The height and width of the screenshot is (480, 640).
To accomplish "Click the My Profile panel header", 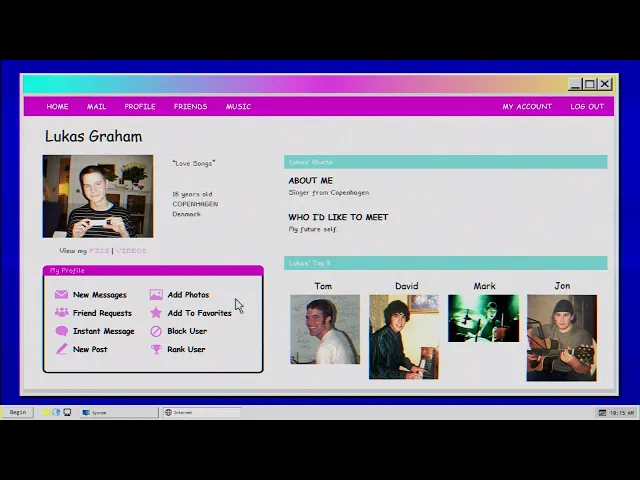I will point(153,271).
